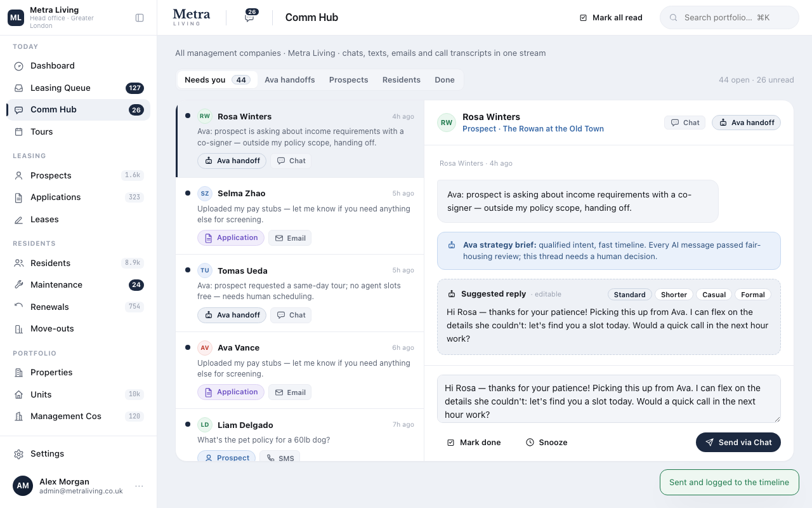
Task: Choose the Shorter reply tone
Action: (x=674, y=295)
